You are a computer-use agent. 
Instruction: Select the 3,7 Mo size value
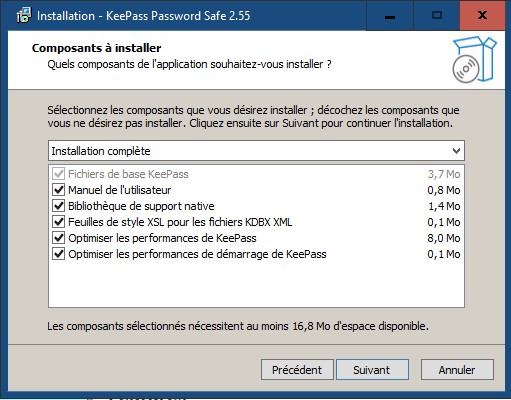444,174
